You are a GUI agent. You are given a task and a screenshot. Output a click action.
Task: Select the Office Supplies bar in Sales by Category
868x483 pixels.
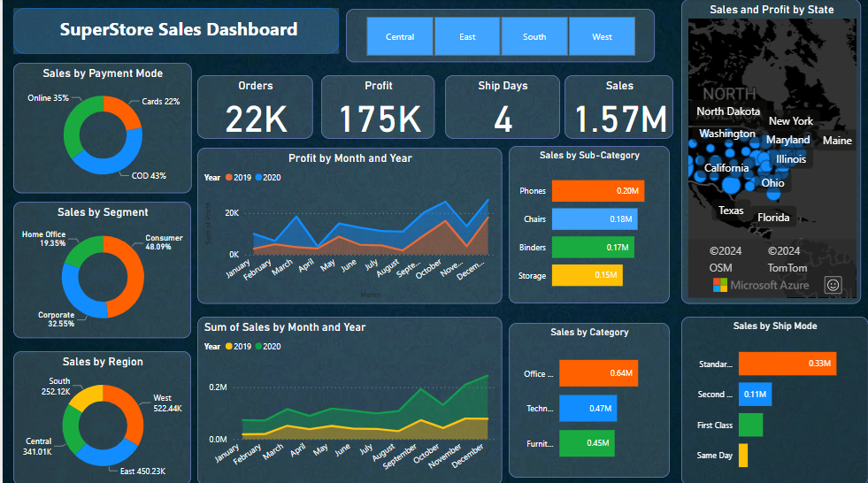point(597,373)
